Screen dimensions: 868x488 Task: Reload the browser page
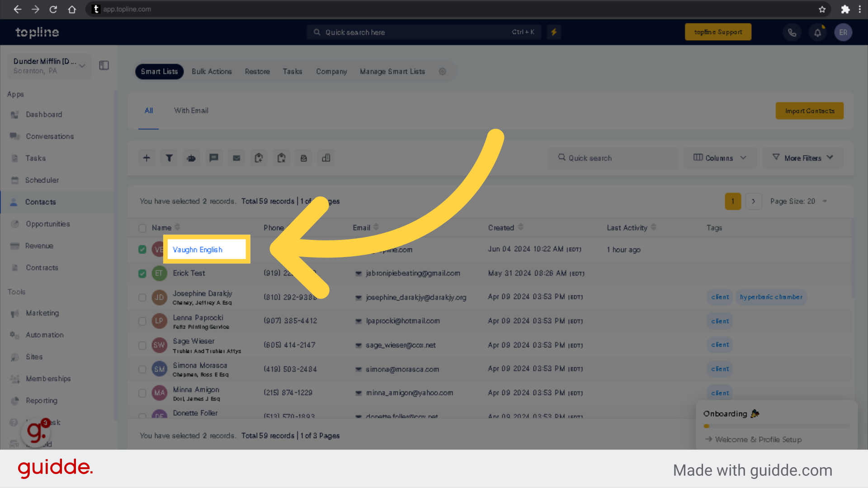[53, 9]
